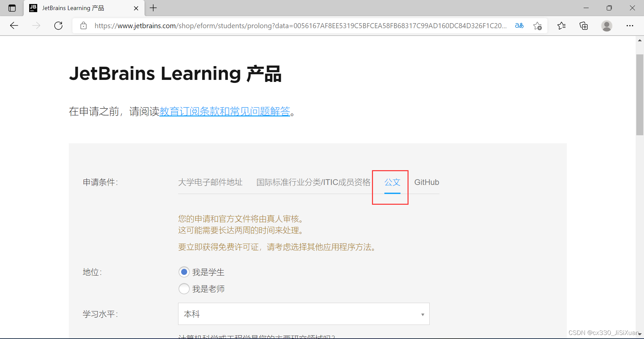Click the JetBrains favicon on the tab
Image resolution: width=644 pixels, height=339 pixels.
tap(33, 8)
